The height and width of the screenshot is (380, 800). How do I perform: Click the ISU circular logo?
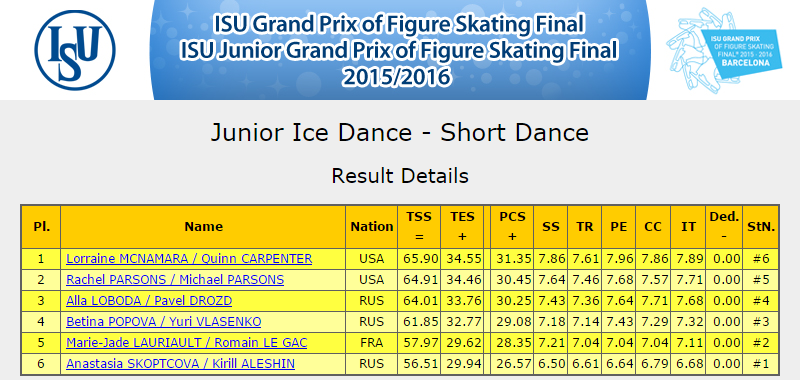pyautogui.click(x=75, y=50)
